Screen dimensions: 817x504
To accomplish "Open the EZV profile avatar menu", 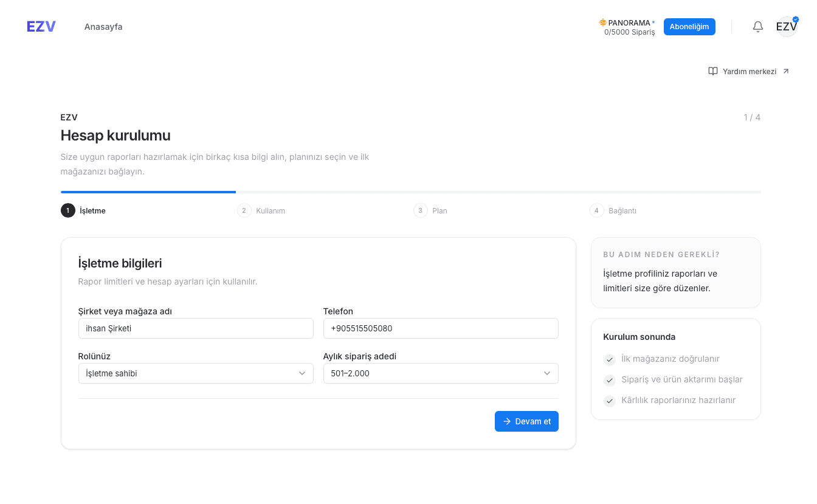I will pyautogui.click(x=787, y=27).
